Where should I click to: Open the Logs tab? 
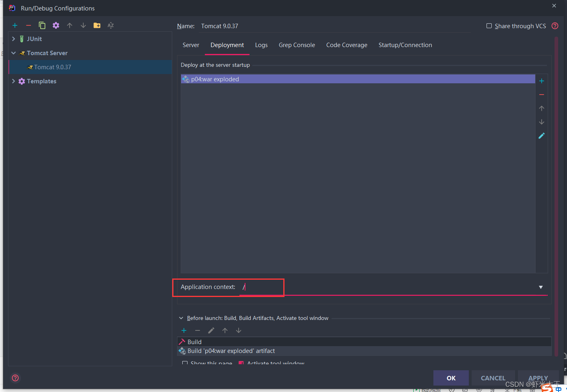pos(261,45)
